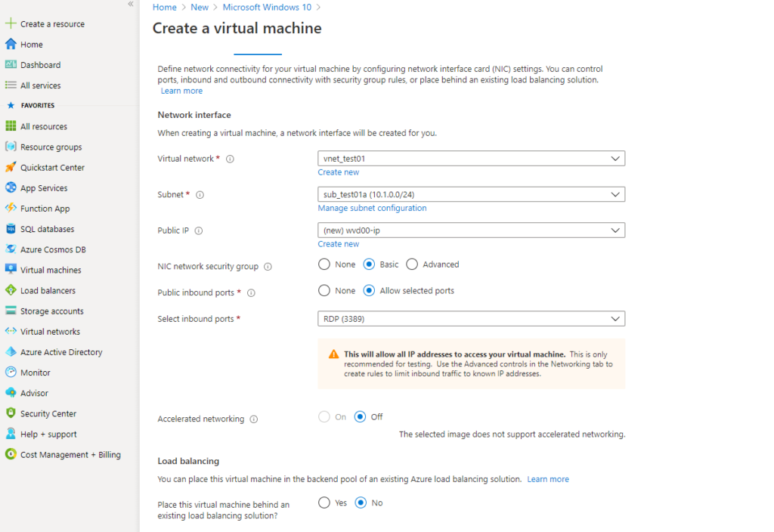
Task: Click Learn more under network connectivity description
Action: pos(181,91)
